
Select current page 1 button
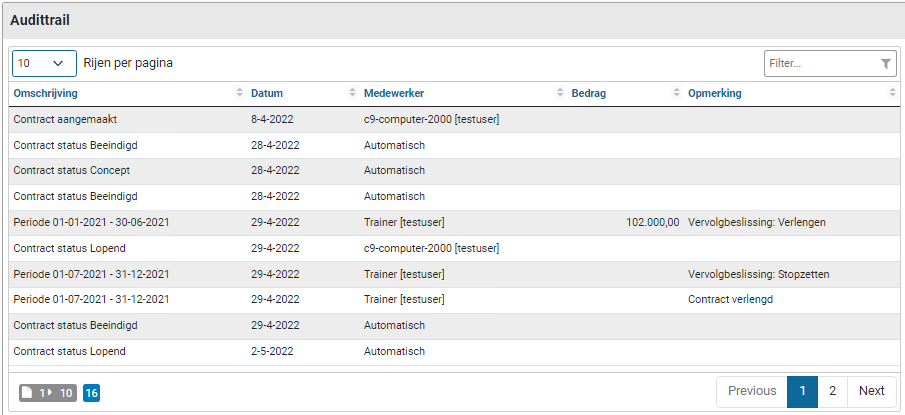pos(802,391)
